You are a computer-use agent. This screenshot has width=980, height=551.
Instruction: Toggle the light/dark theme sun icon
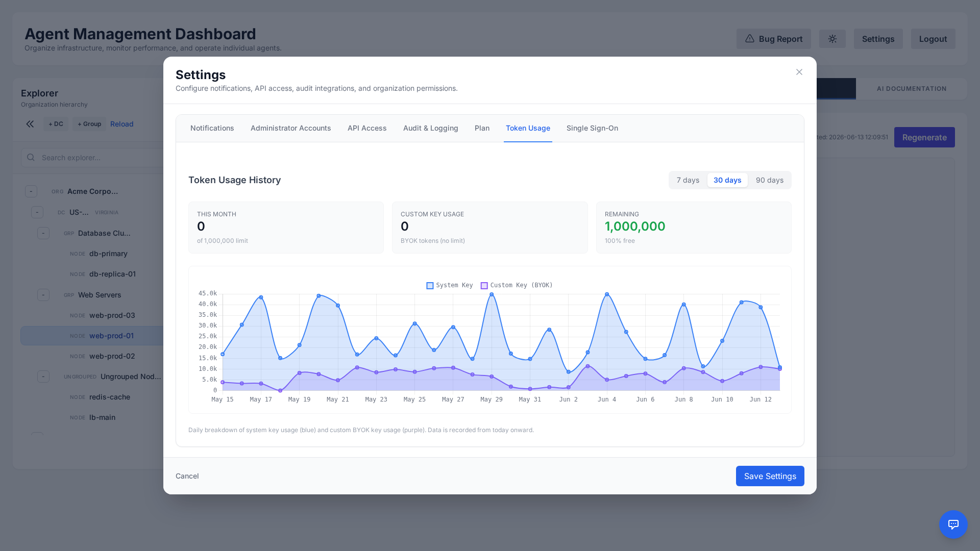click(x=832, y=39)
